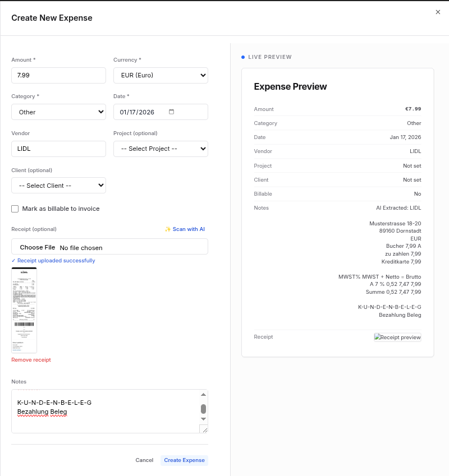The width and height of the screenshot is (449, 476).
Task: Open the Currency dropdown EUR (Euro)
Action: coord(161,75)
